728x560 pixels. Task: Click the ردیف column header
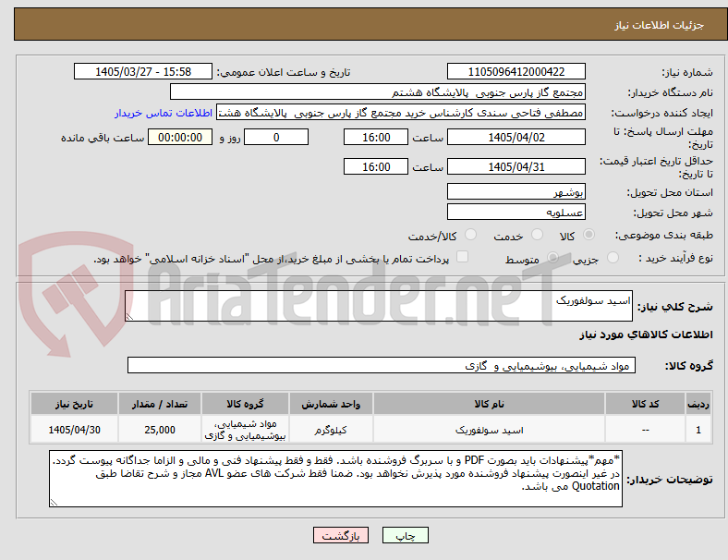pyautogui.click(x=698, y=404)
